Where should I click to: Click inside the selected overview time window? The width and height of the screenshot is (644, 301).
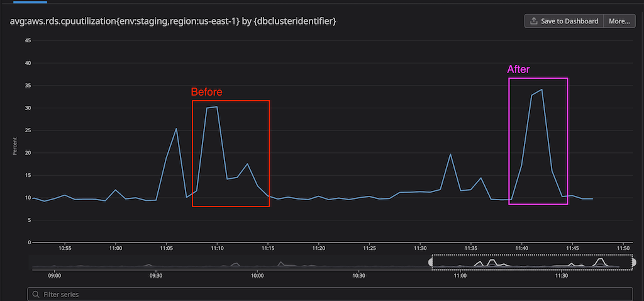531,262
